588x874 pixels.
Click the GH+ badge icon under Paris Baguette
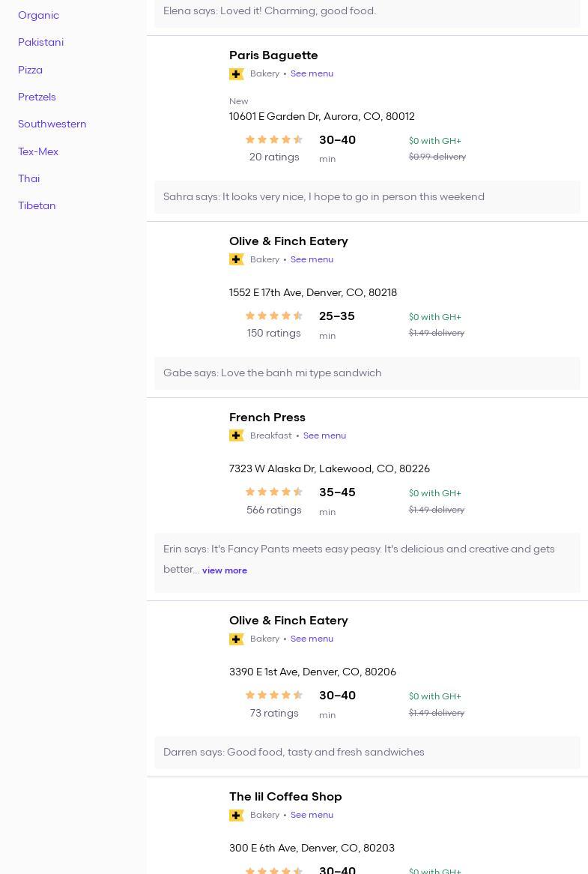pos(236,73)
